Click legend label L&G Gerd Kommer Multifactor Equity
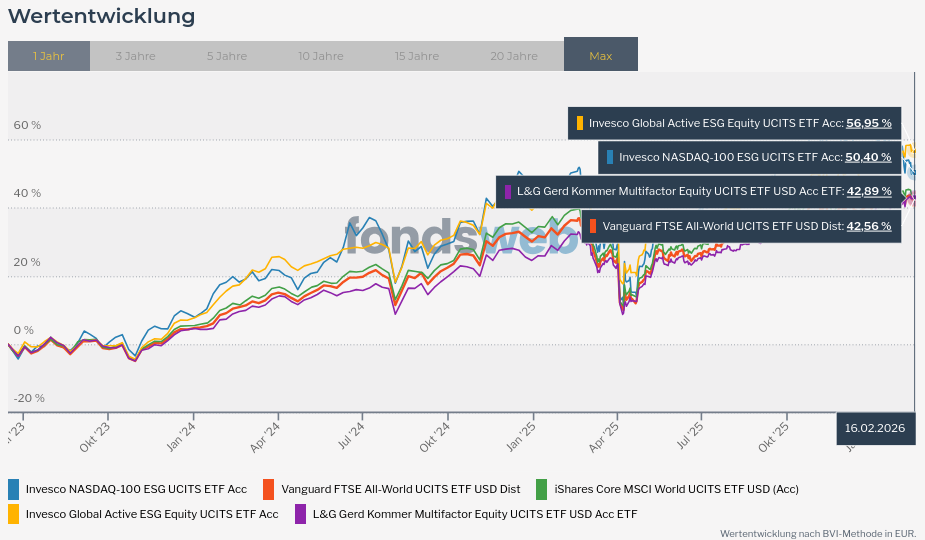Screen dimensions: 925x540 (x=475, y=514)
